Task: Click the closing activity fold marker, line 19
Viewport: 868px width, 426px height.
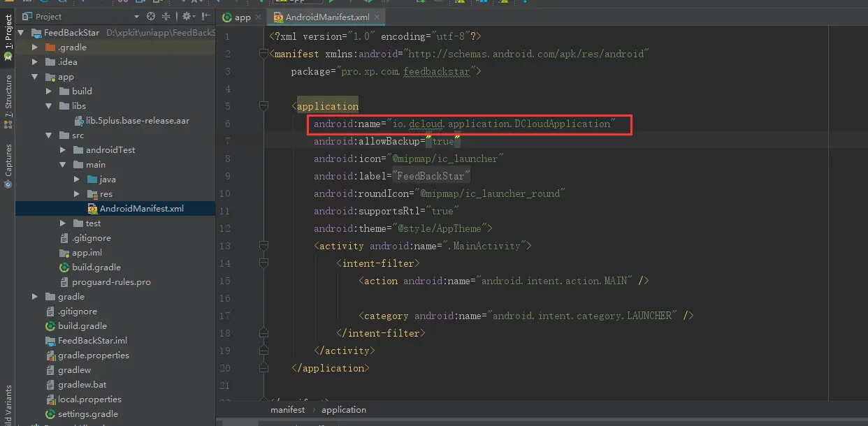Action: pos(264,351)
